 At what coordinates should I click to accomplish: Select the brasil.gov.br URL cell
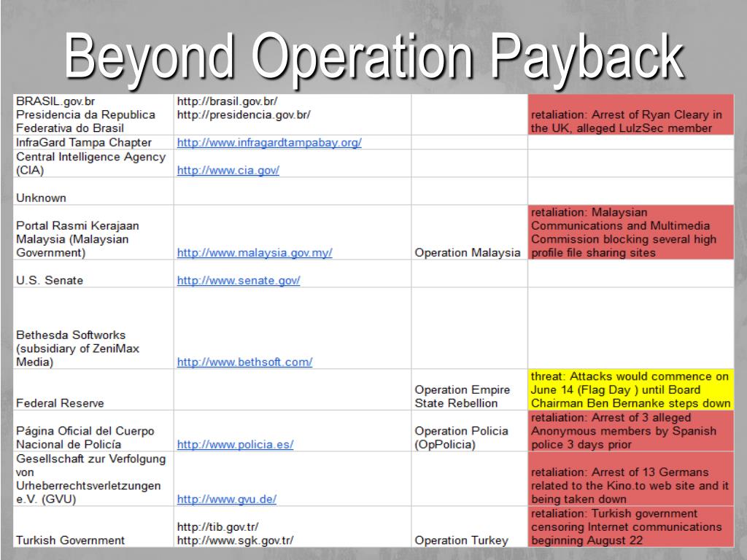293,114
